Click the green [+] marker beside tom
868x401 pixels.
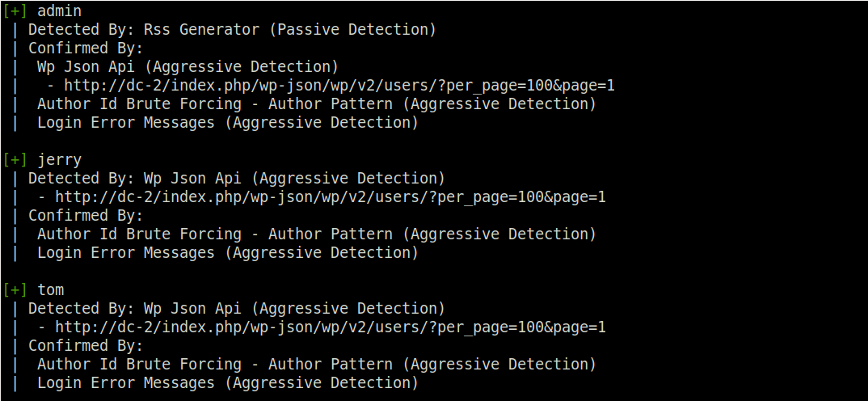(x=15, y=290)
